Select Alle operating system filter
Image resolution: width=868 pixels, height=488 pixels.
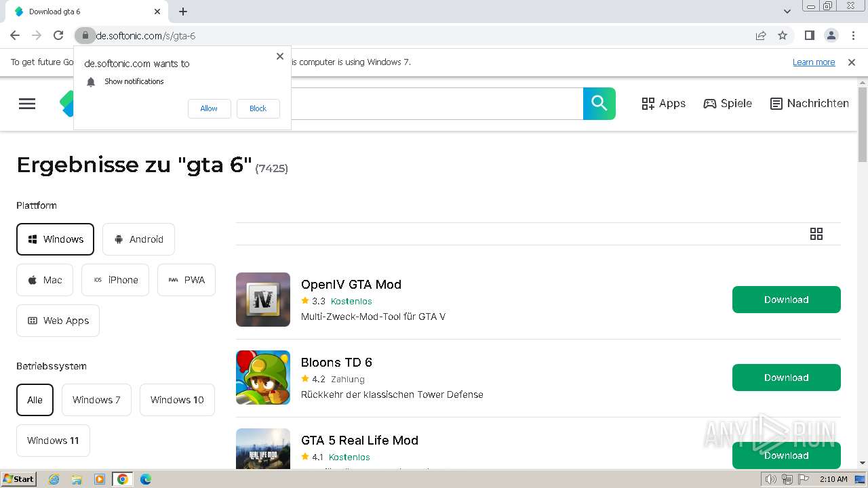click(x=35, y=400)
